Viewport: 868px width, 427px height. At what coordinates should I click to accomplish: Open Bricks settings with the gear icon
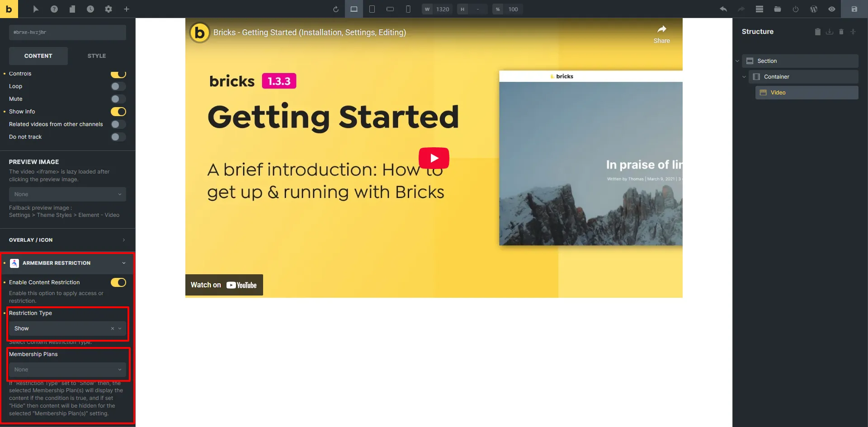coord(108,9)
